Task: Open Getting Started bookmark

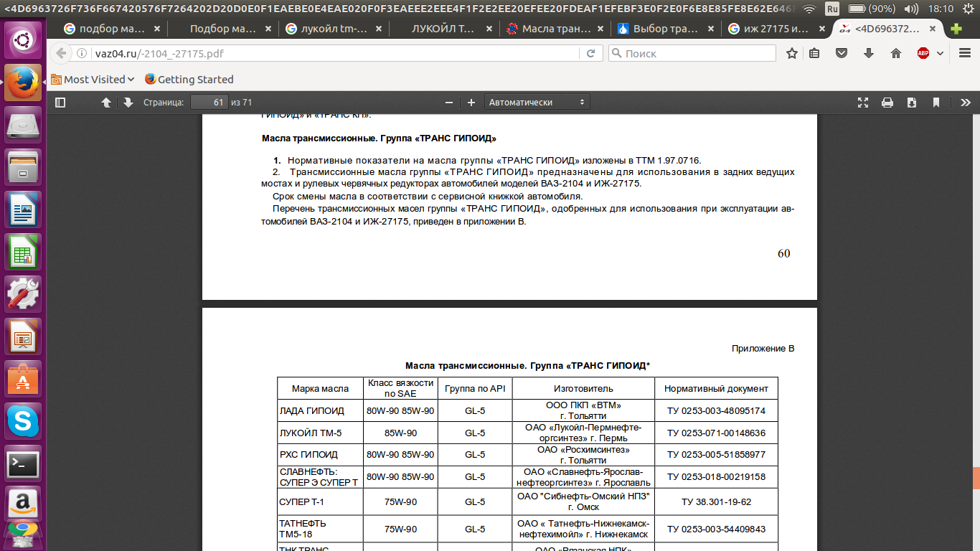Action: pos(189,80)
